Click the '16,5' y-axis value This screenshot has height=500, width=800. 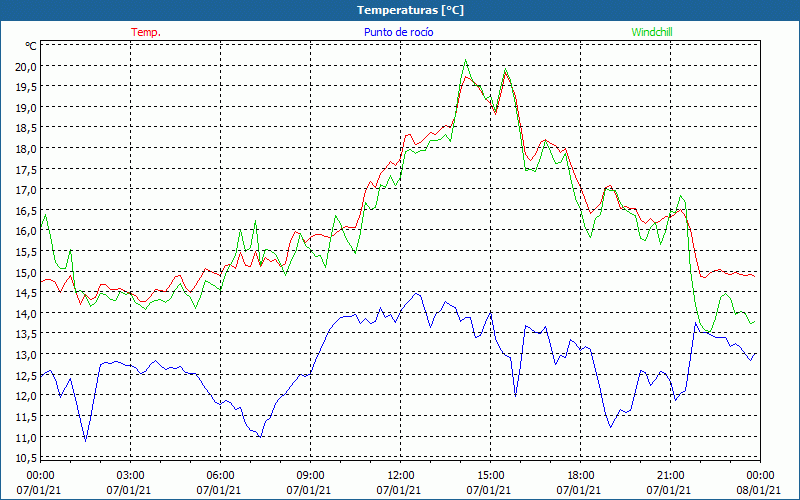coord(27,211)
